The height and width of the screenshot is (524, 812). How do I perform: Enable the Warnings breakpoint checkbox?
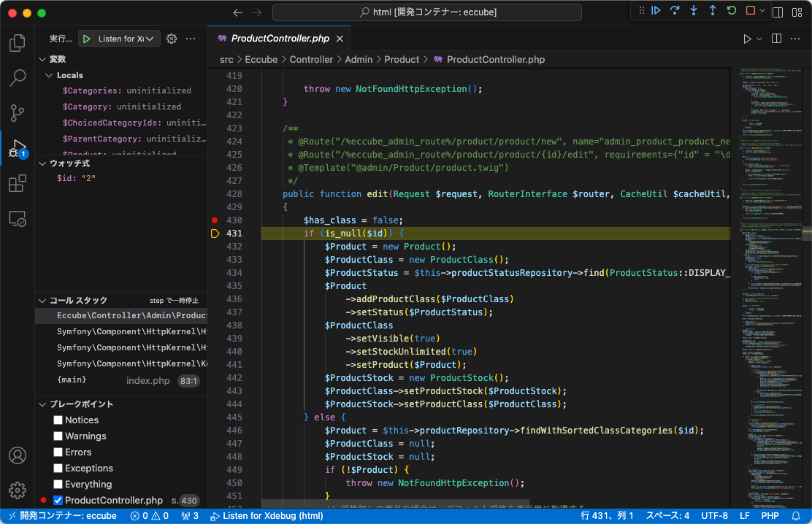pos(57,436)
